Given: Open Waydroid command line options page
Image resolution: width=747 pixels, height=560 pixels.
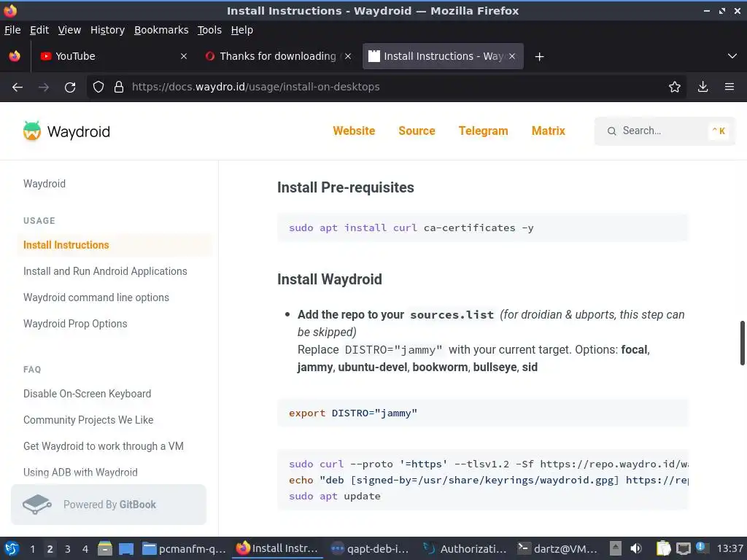Looking at the screenshot, I should click(x=96, y=297).
